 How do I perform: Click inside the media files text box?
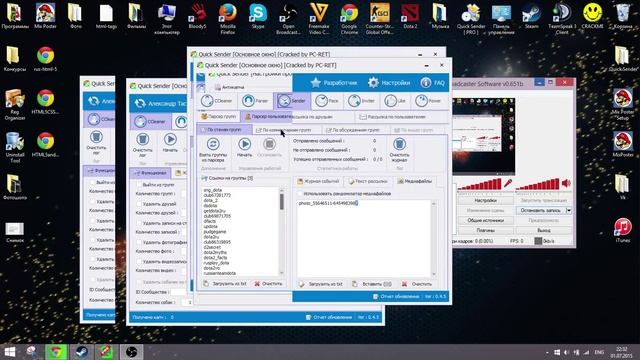[x=363, y=239]
